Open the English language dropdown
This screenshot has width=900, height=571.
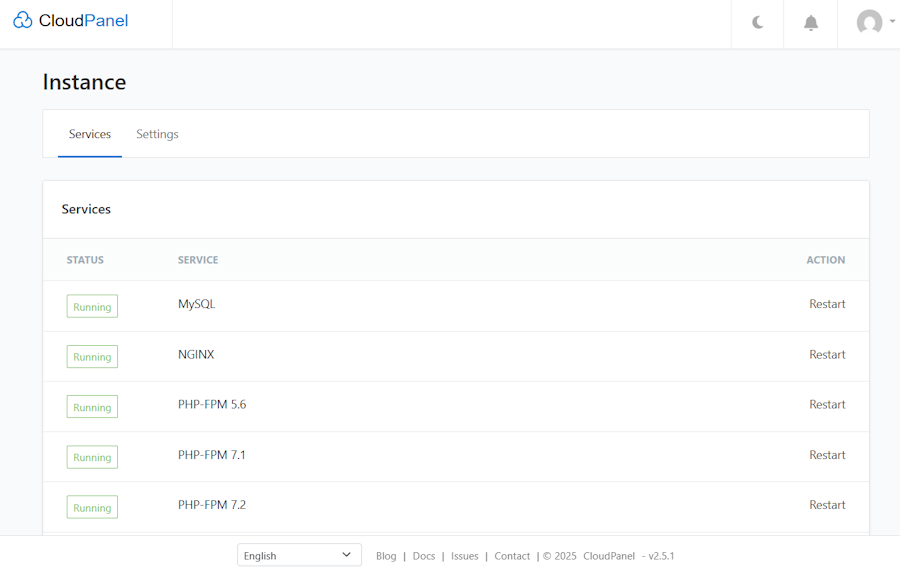pyautogui.click(x=299, y=555)
